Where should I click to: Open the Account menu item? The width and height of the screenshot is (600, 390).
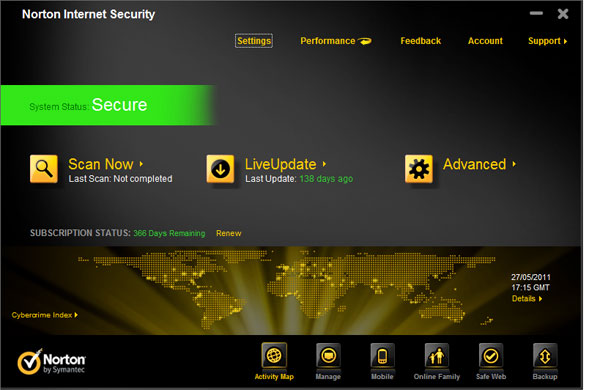[485, 41]
